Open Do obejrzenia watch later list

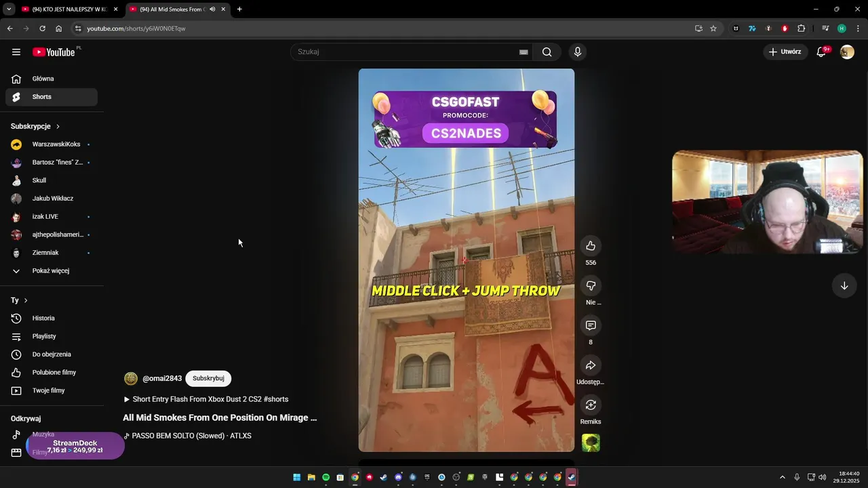click(52, 354)
